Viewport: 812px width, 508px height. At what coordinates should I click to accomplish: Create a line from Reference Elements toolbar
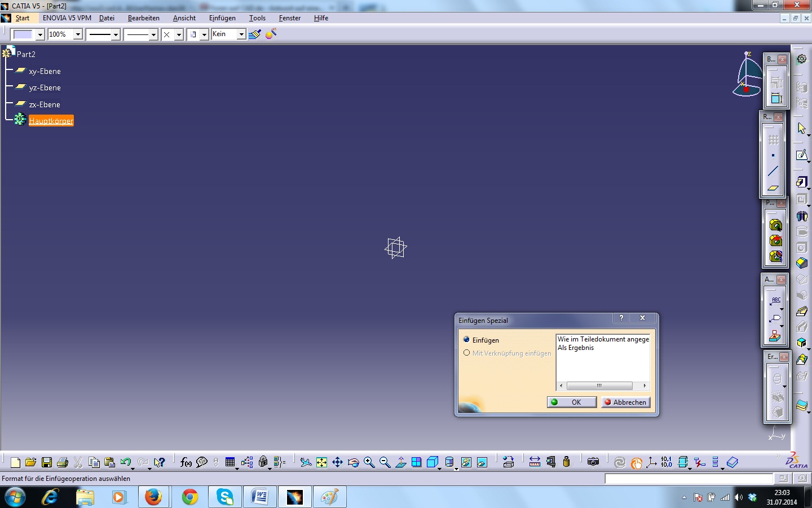(773, 171)
